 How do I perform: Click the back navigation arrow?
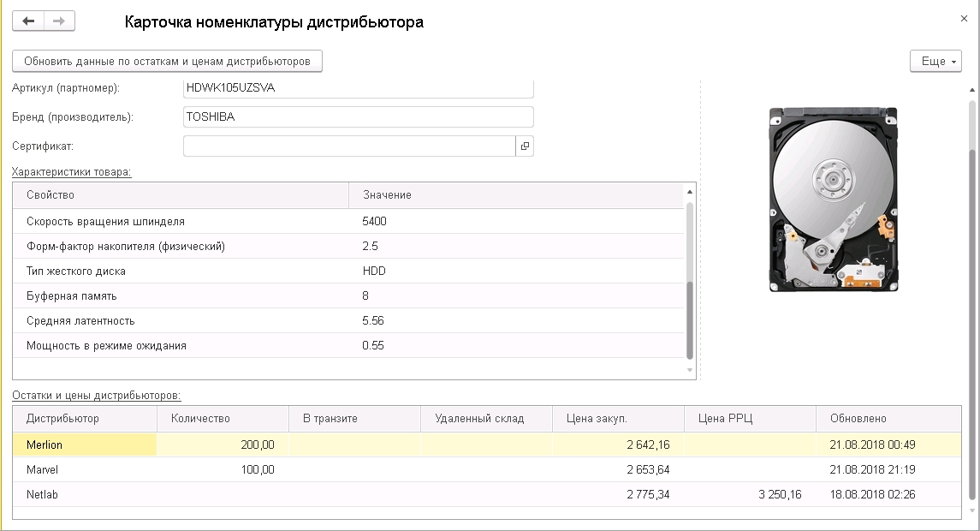click(x=28, y=21)
